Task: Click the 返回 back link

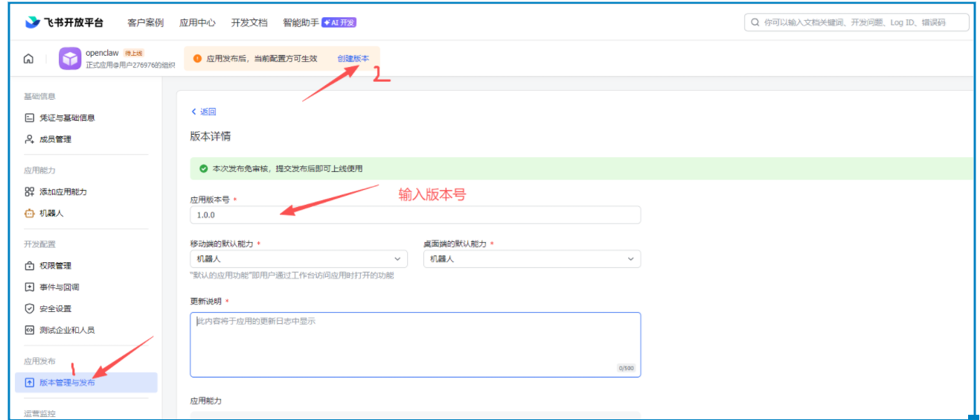Action: [204, 112]
